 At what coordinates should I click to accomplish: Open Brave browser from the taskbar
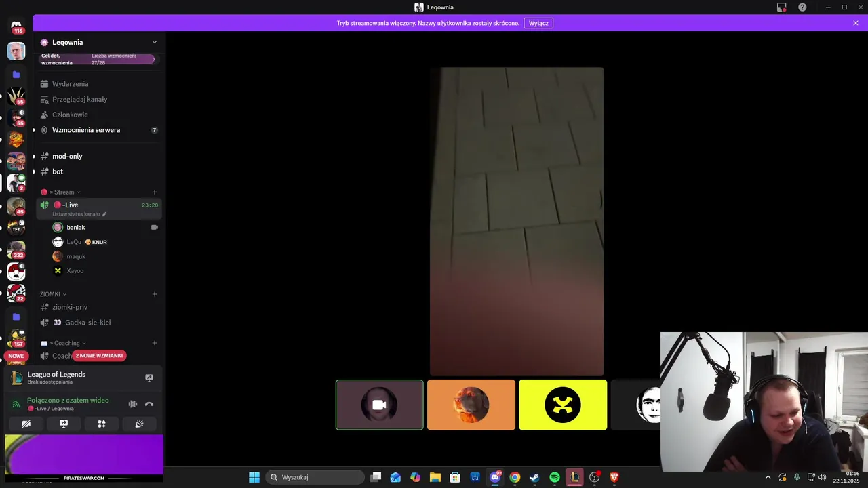(614, 477)
